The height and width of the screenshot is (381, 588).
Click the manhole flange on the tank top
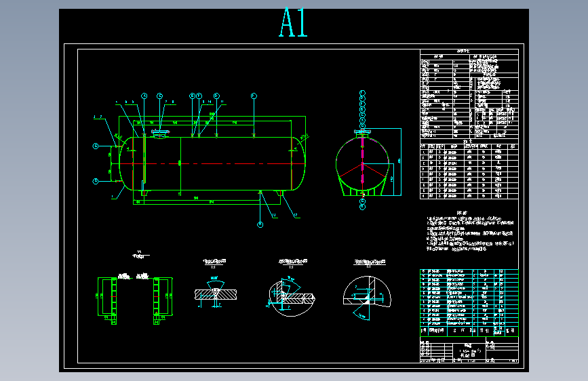coord(161,133)
